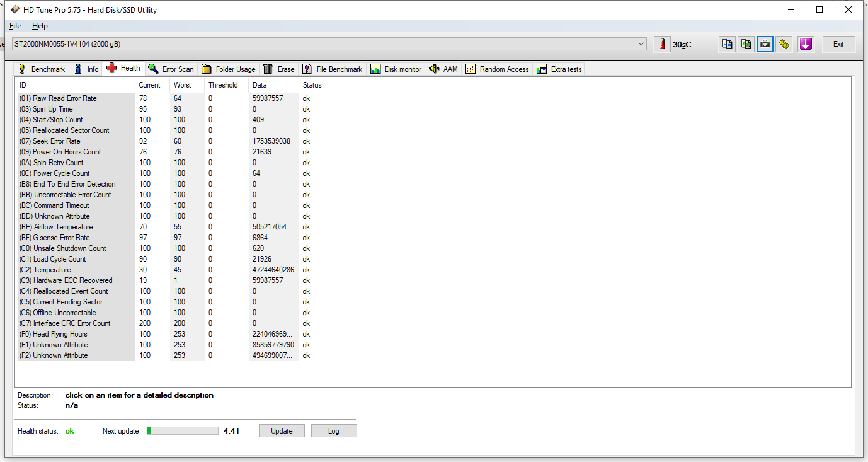Screen dimensions: 868x462
Task: Click the Data column header
Action: (x=274, y=85)
